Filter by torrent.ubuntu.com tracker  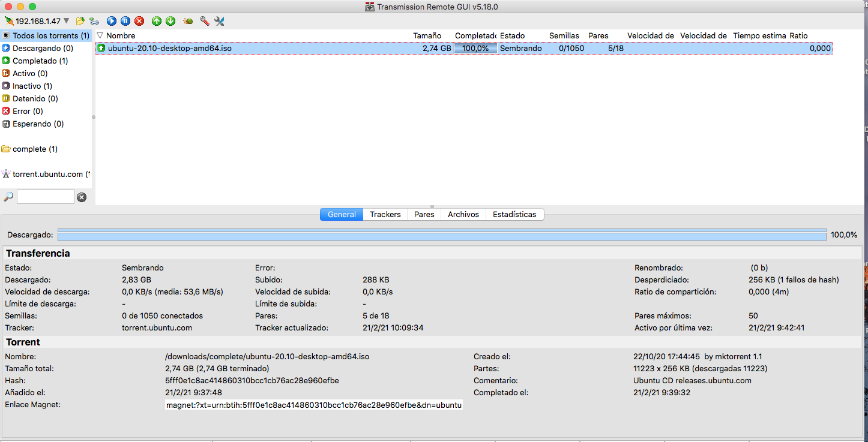[x=47, y=174]
